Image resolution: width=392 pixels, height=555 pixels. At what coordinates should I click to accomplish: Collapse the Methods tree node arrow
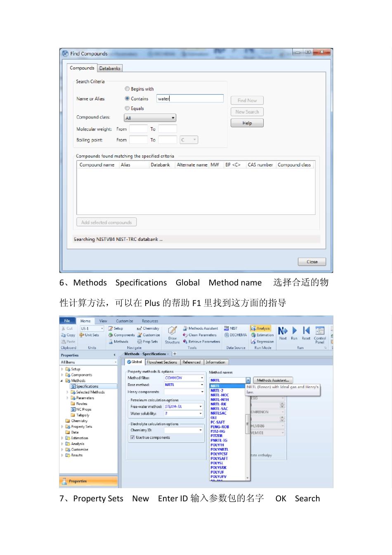click(x=62, y=381)
